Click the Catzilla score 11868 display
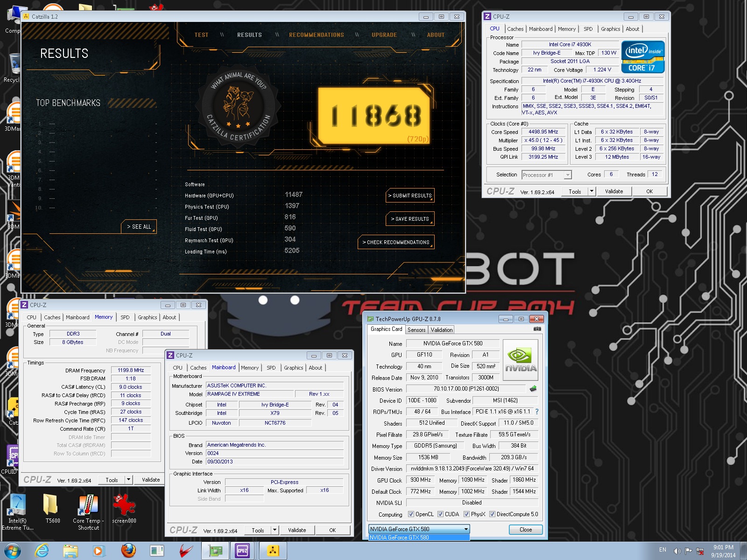The height and width of the screenshot is (560, 747). (x=375, y=116)
